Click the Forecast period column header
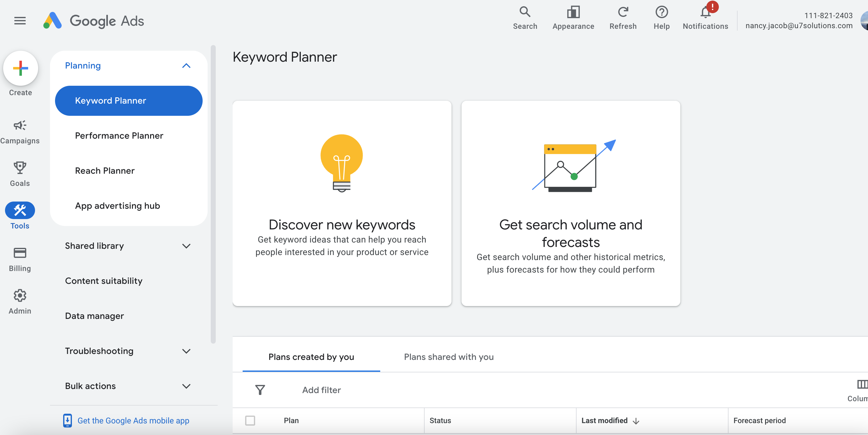868x435 pixels. click(x=759, y=421)
